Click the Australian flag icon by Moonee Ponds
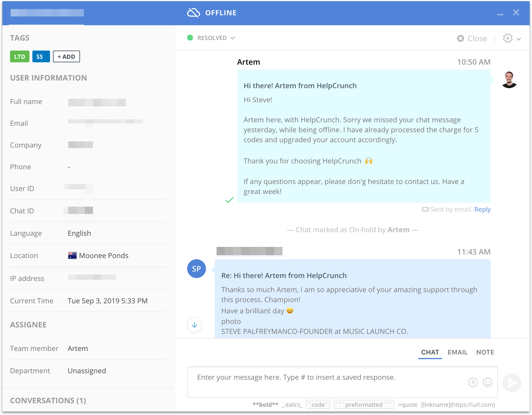532x415 pixels. (72, 255)
